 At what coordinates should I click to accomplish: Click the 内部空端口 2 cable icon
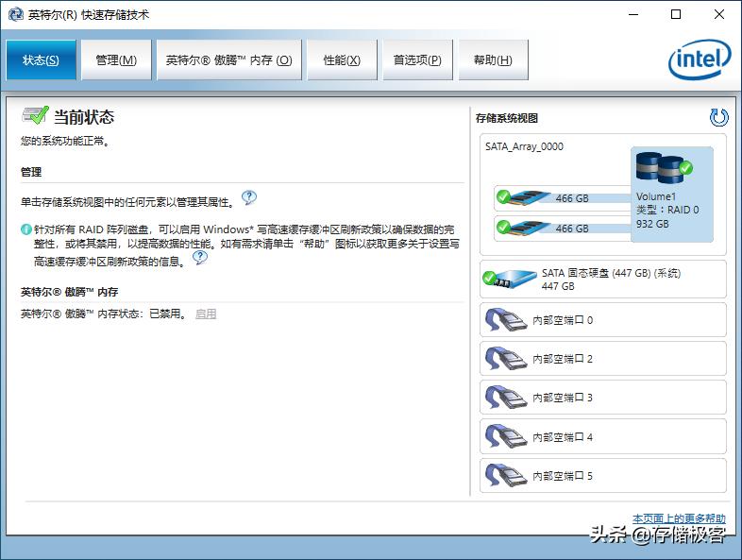point(505,359)
